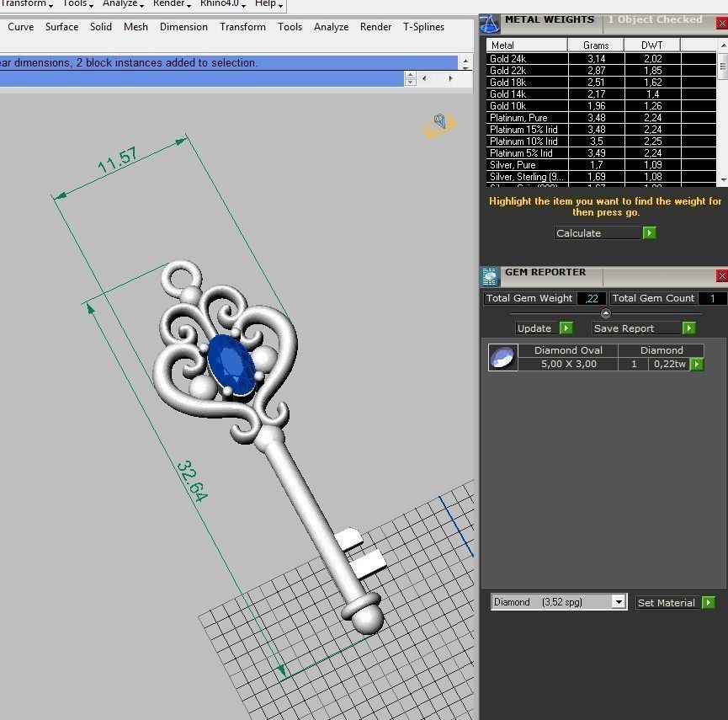Screen dimensions: 728x720
Task: Click the Total Gem Weight value field
Action: click(x=592, y=298)
